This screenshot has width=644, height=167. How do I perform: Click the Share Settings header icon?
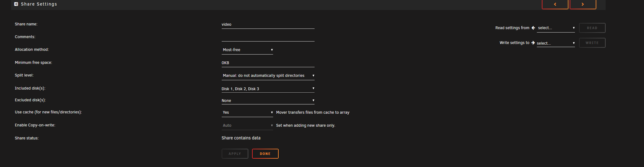tap(16, 4)
